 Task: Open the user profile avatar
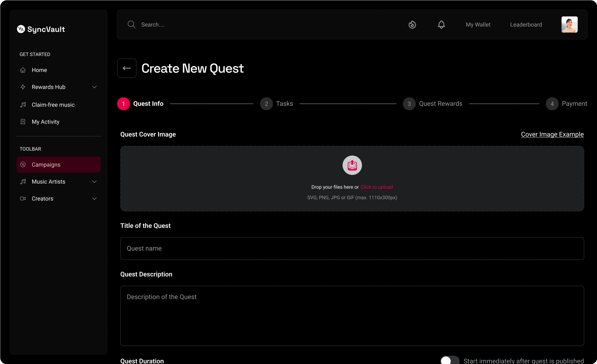[569, 24]
